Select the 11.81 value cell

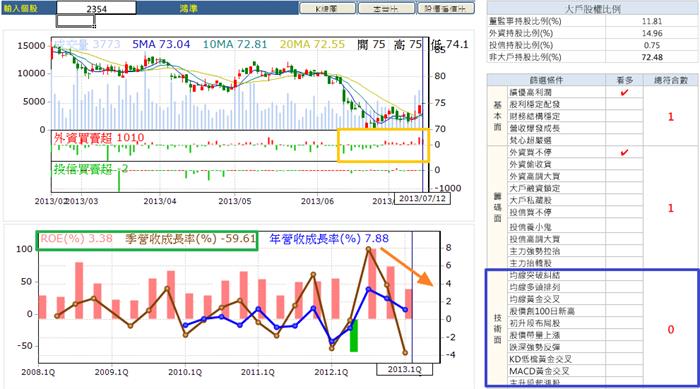pyautogui.click(x=652, y=21)
